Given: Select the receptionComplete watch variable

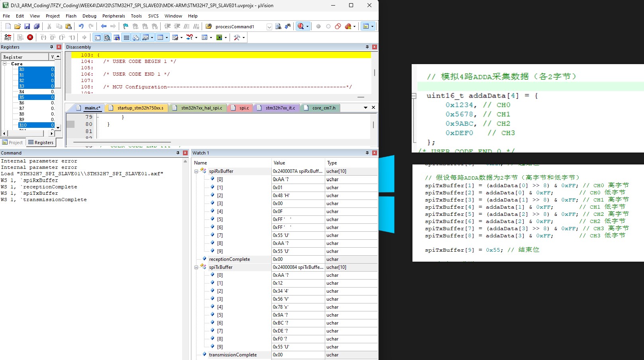Looking at the screenshot, I should point(229,259).
